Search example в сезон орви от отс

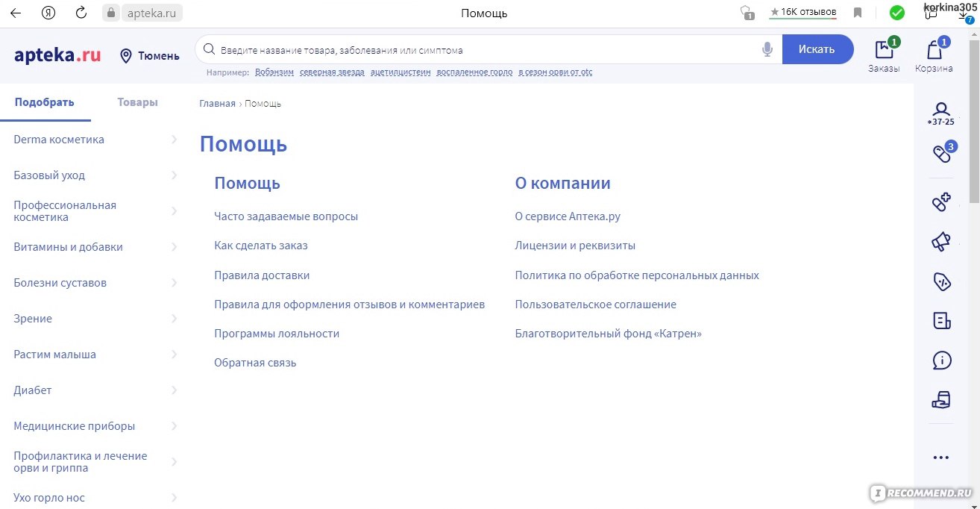point(555,72)
